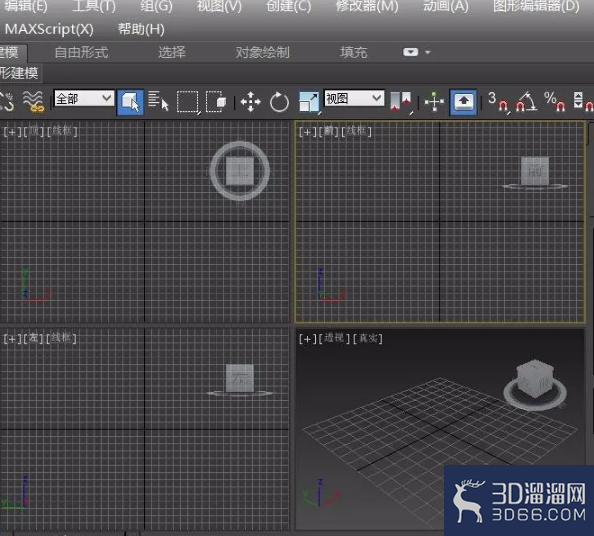The image size is (594, 536).
Task: Open the 线框 shading label in top viewport
Action: [x=62, y=131]
